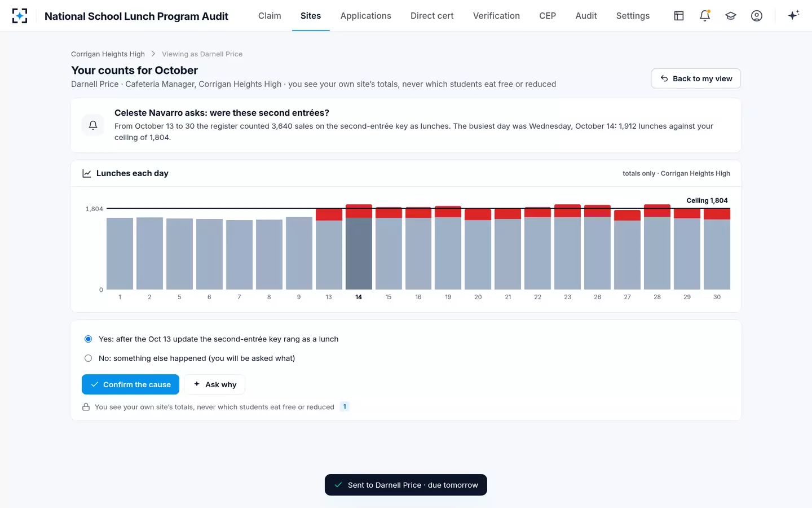812x508 pixels.
Task: Open the notifications bell in header
Action: 705,16
